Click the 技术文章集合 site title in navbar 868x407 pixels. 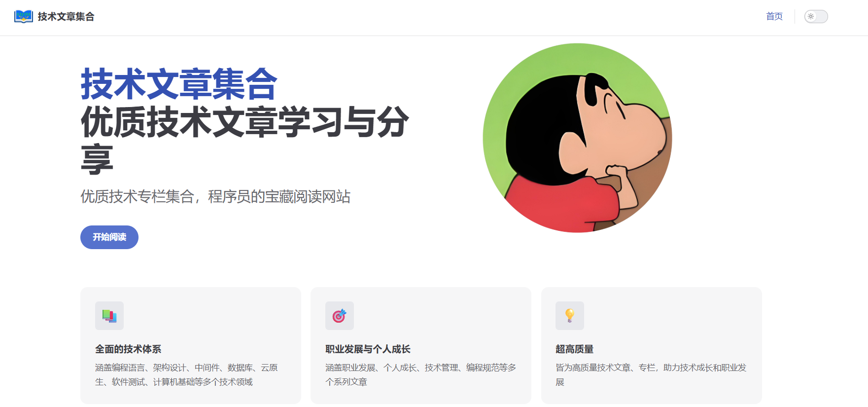coord(66,16)
